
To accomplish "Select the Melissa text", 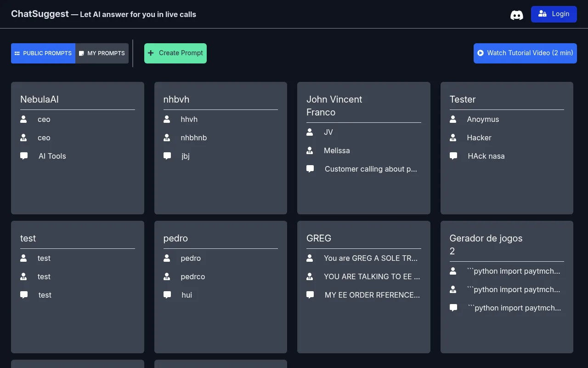I will (x=337, y=150).
